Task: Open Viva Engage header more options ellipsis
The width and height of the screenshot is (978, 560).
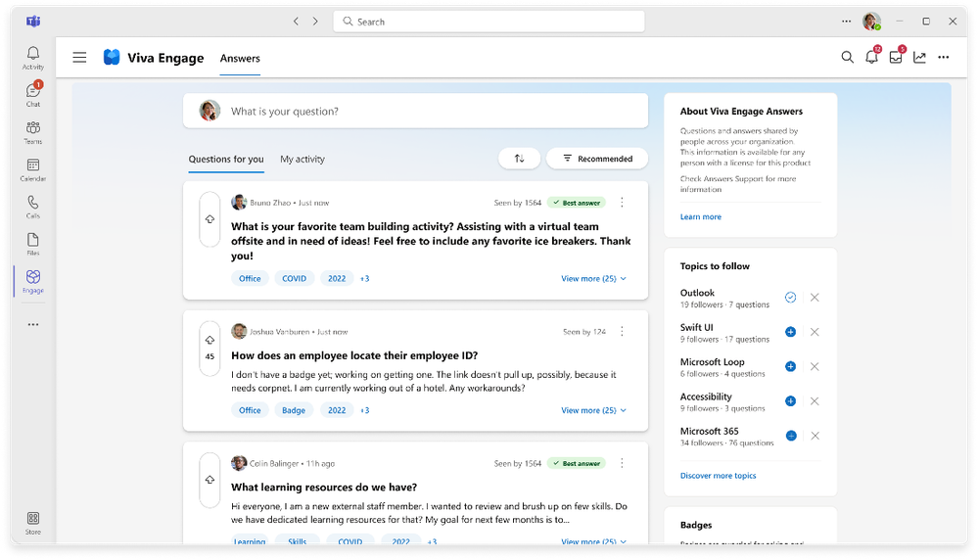Action: click(x=944, y=58)
